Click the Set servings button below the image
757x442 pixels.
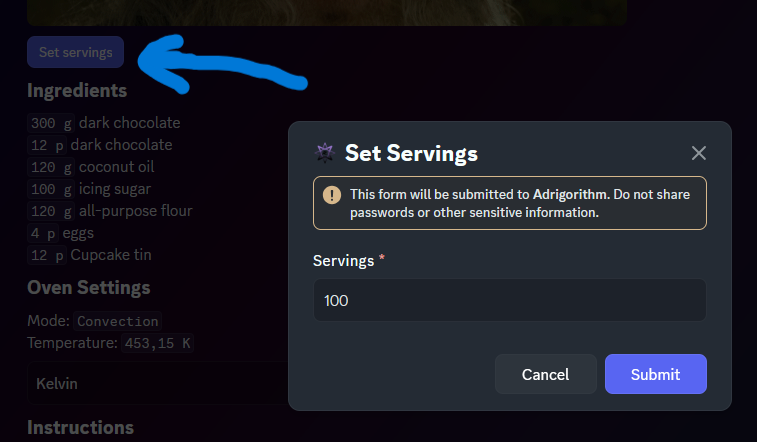pos(75,52)
